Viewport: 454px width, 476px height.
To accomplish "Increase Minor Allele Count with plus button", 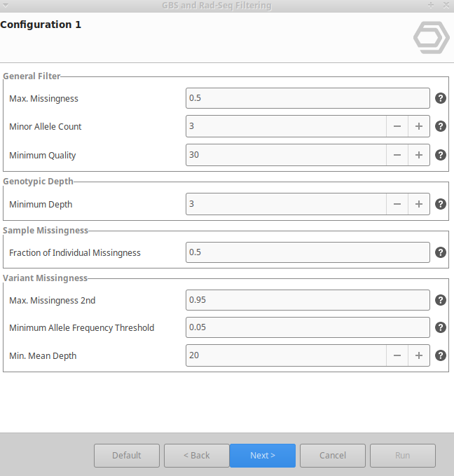I will pyautogui.click(x=419, y=126).
